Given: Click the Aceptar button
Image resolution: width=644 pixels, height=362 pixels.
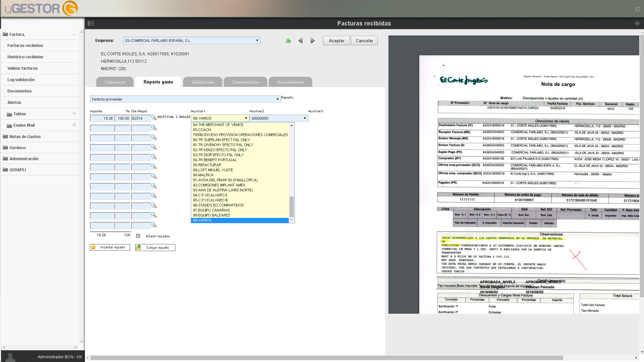Looking at the screenshot, I should tap(336, 41).
